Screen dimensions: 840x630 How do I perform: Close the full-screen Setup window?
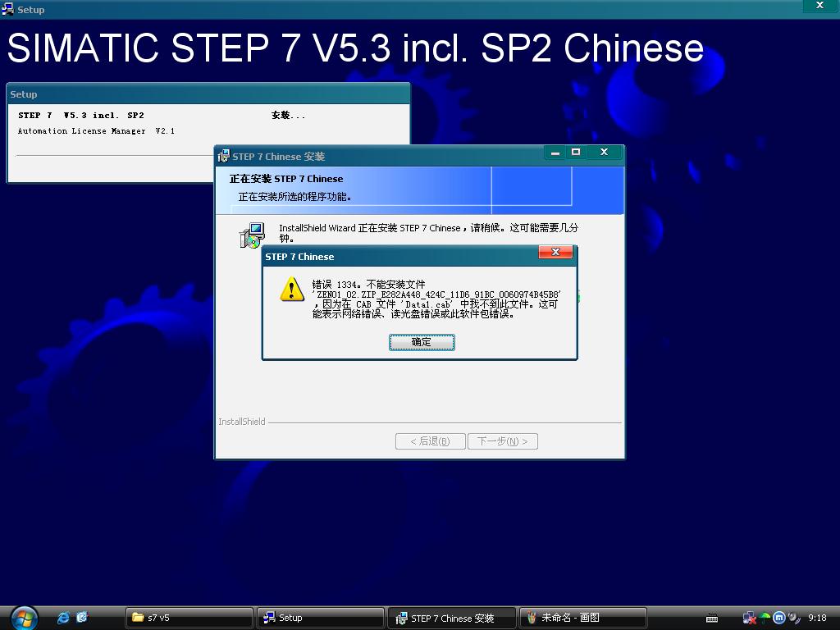[819, 6]
